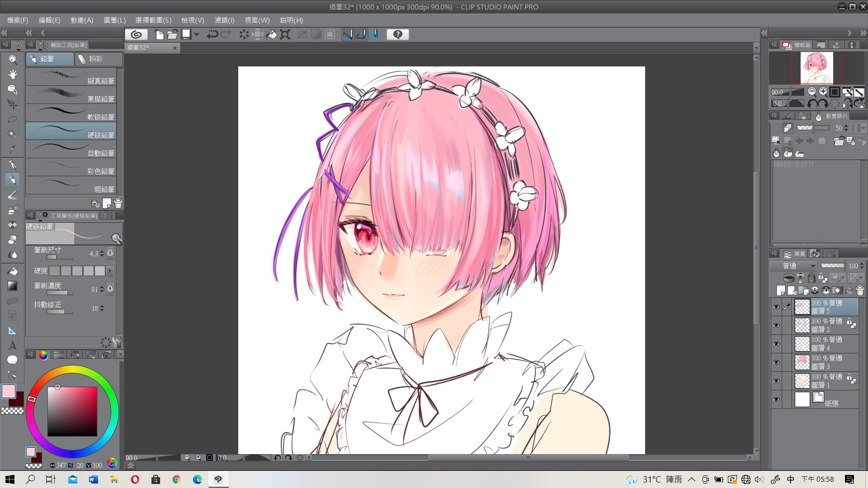Hide layer 圖層 4

tap(776, 344)
